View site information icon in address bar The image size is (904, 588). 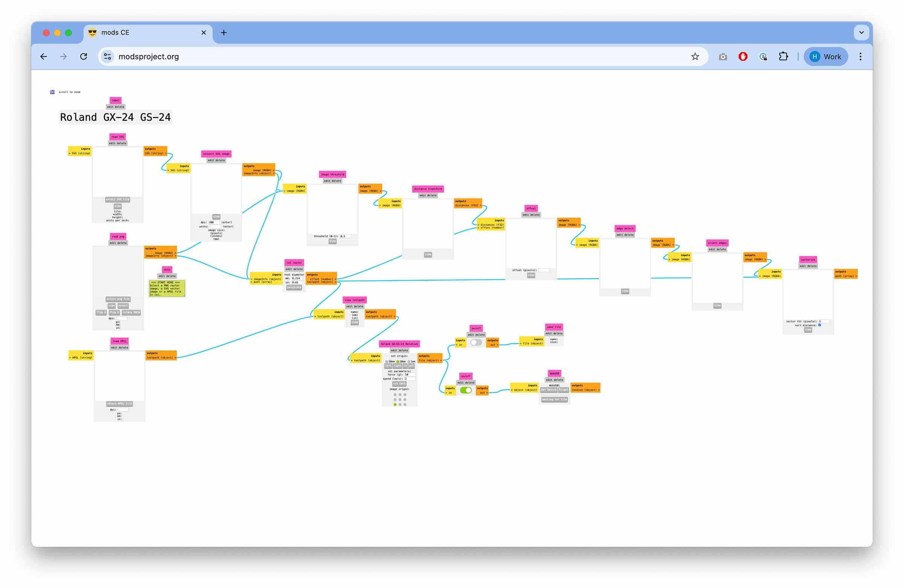(x=107, y=57)
